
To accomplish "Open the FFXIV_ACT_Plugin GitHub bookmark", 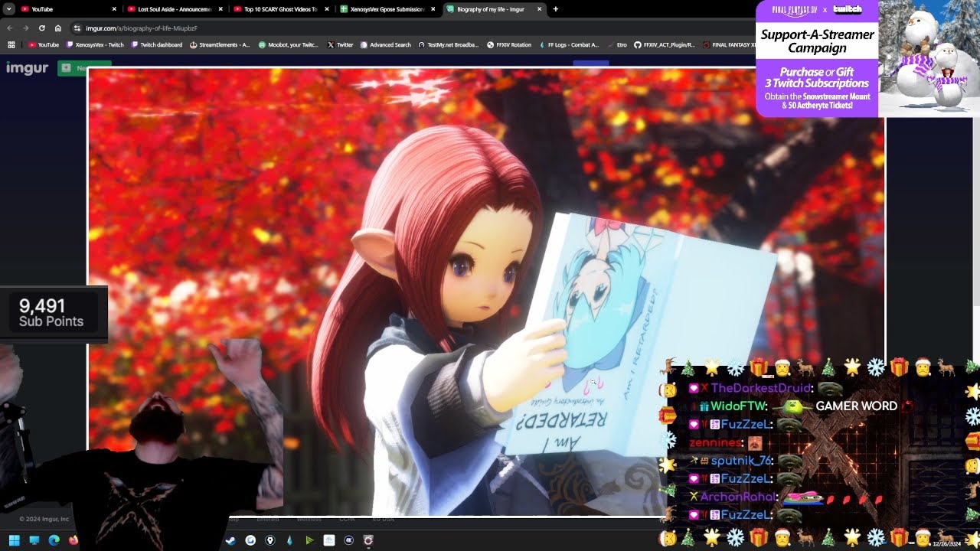I will [665, 45].
